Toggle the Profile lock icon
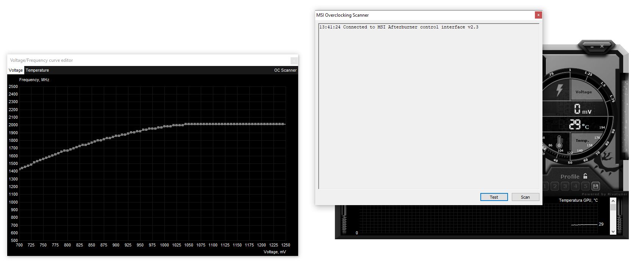The width and height of the screenshot is (644, 273). (585, 176)
